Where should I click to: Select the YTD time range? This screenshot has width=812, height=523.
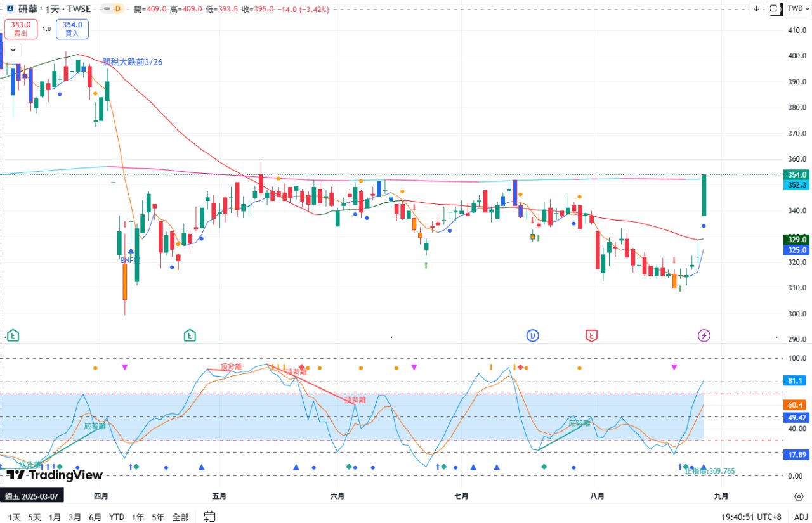click(x=117, y=517)
